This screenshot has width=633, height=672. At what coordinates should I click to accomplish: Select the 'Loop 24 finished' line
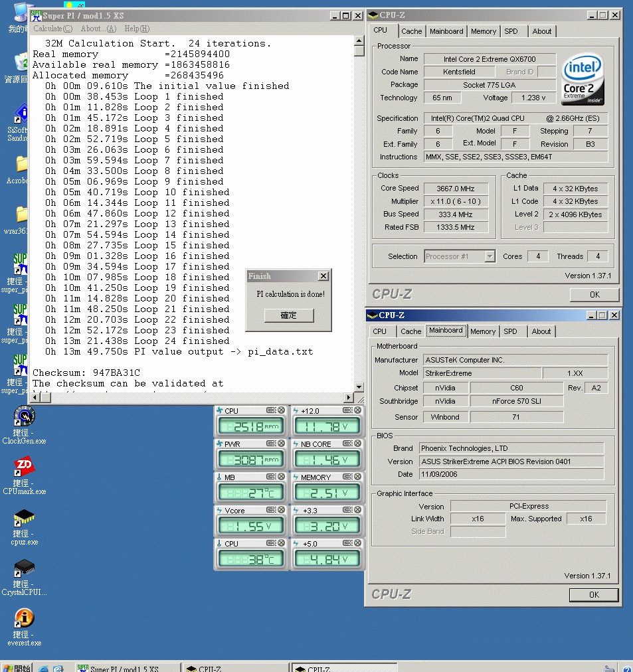[x=137, y=341]
